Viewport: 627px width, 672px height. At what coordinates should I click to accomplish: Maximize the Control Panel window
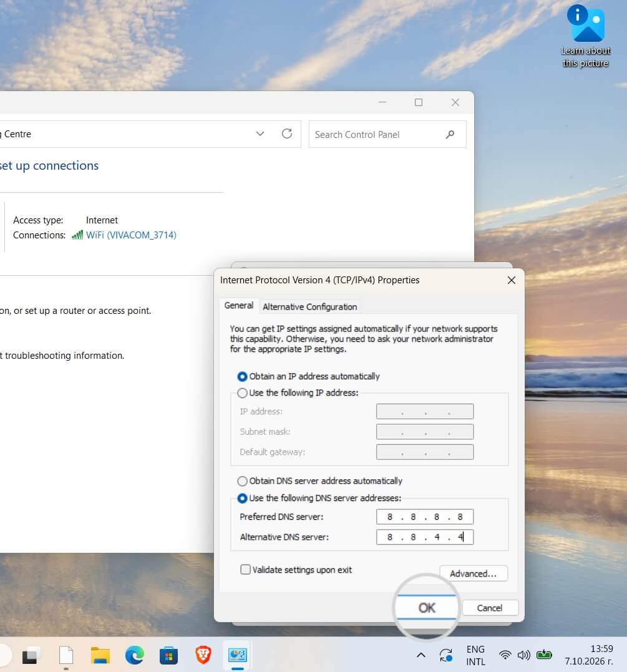[419, 102]
